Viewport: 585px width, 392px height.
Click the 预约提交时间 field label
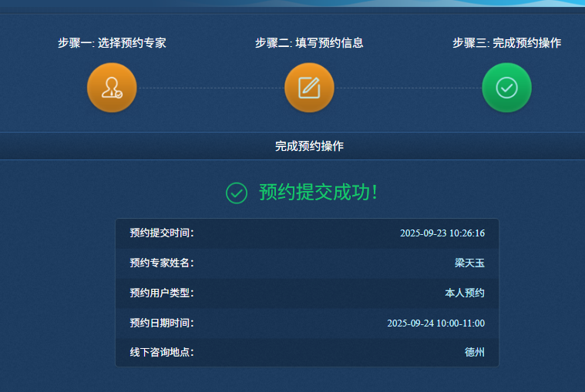coord(162,233)
